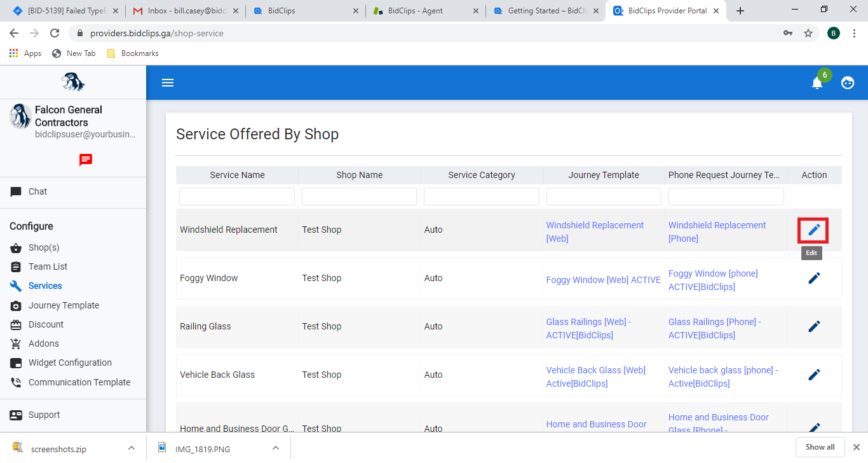The image size is (868, 463).
Task: Focus the Phone Request Journey filter field
Action: click(726, 197)
